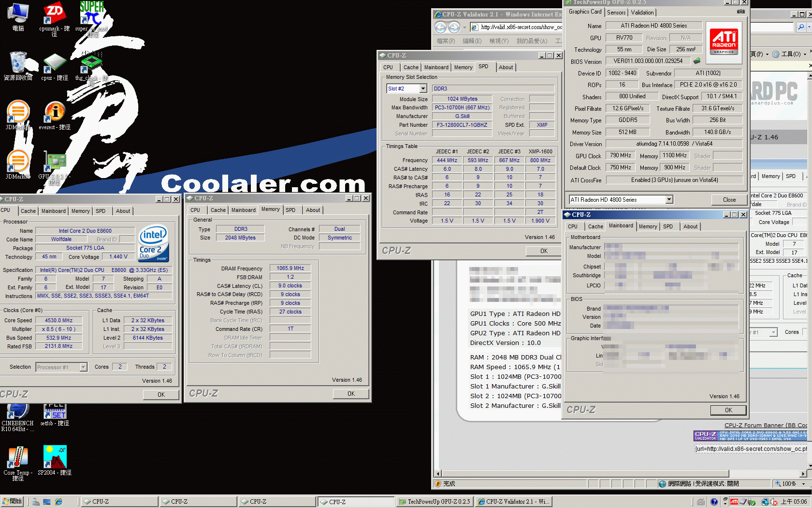Screen dimensions: 812x508
Task: Select the setfsb desktop shortcut
Action: pyautogui.click(x=54, y=415)
